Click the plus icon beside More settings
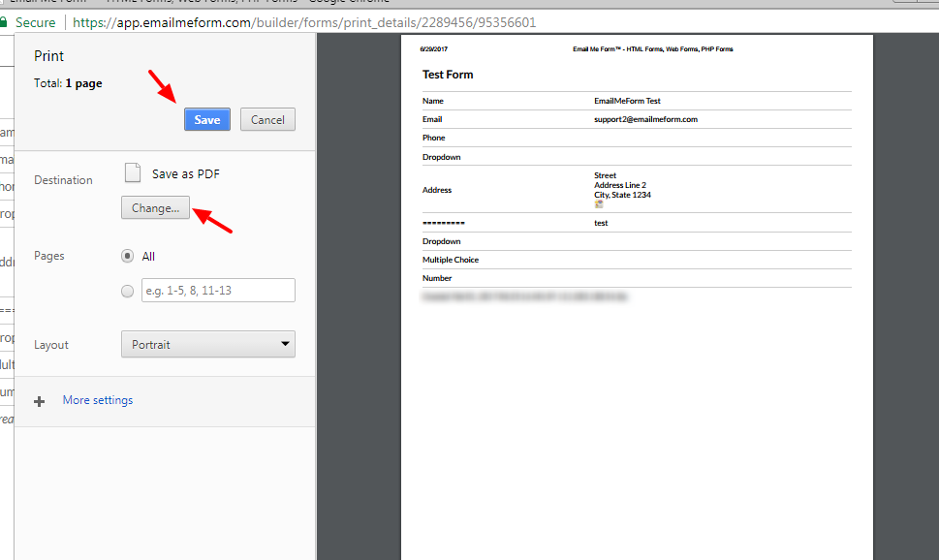This screenshot has height=560, width=939. click(40, 401)
